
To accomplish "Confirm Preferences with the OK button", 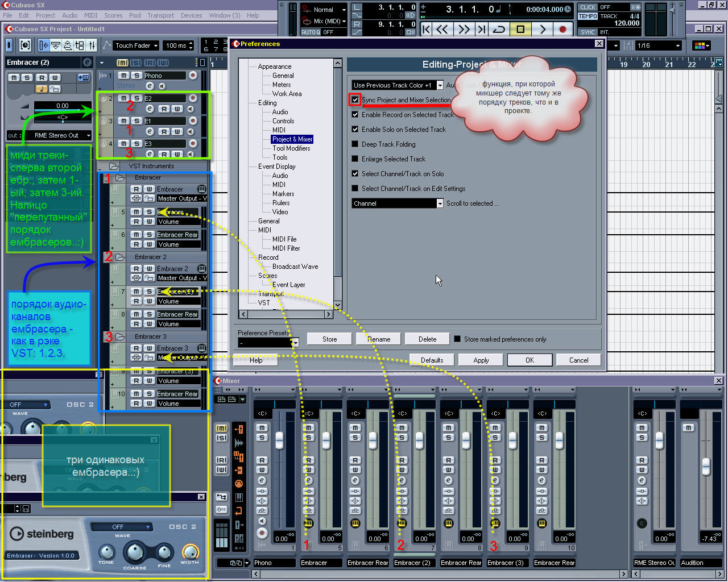I will click(530, 360).
